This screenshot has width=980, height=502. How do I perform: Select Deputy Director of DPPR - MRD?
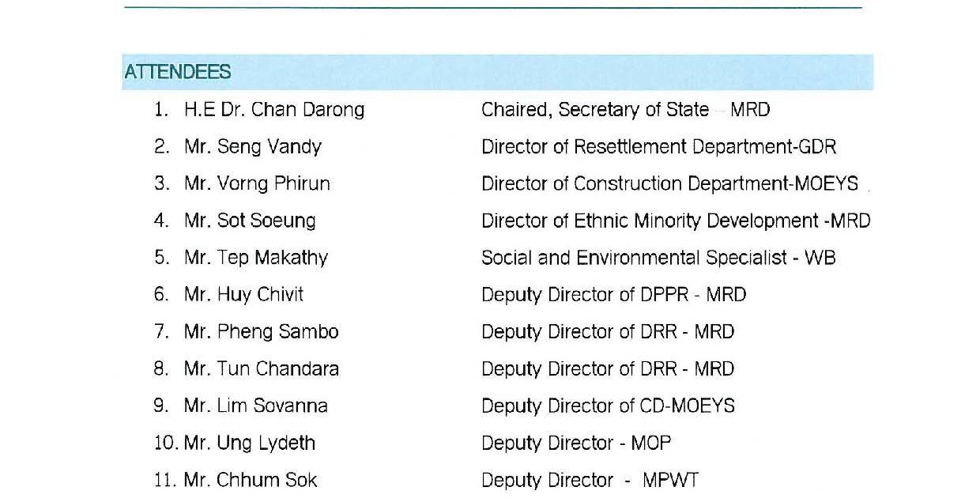(613, 295)
